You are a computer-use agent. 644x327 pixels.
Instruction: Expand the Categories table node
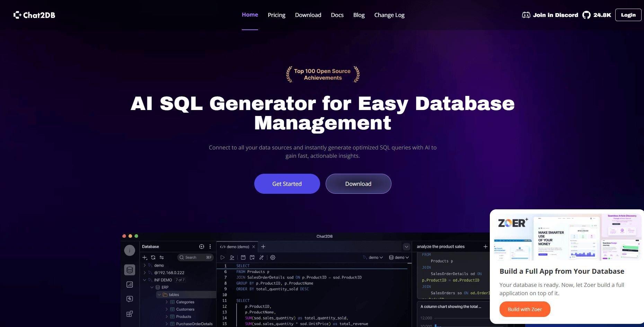pyautogui.click(x=167, y=302)
